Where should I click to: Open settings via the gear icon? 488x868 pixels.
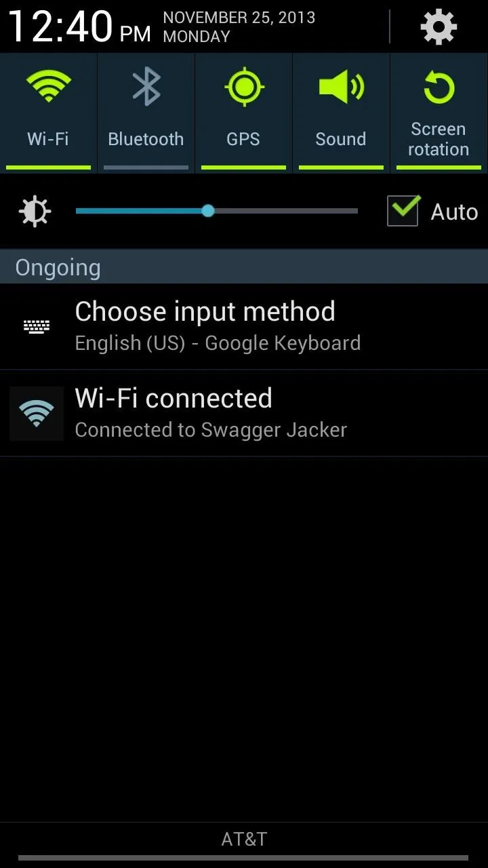[439, 27]
